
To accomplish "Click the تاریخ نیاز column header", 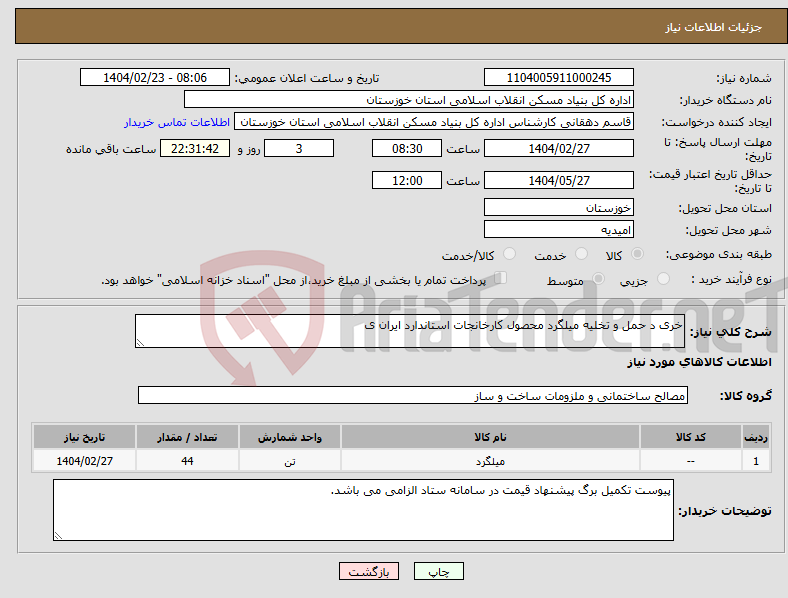I will pos(84,437).
